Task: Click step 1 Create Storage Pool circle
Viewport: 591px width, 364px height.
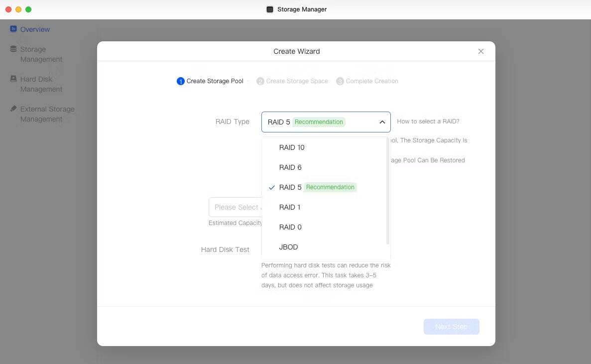Action: coord(180,81)
